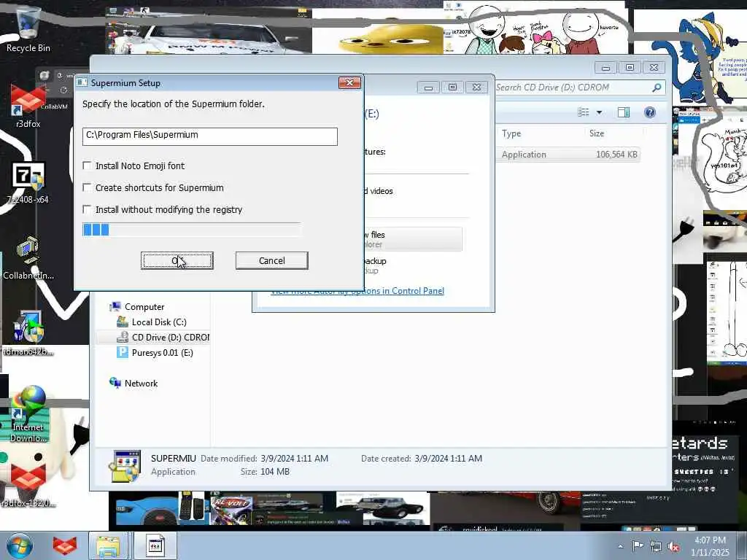The height and width of the screenshot is (560, 747).
Task: Minimize the CD Drive Explorer window
Action: pos(605,68)
